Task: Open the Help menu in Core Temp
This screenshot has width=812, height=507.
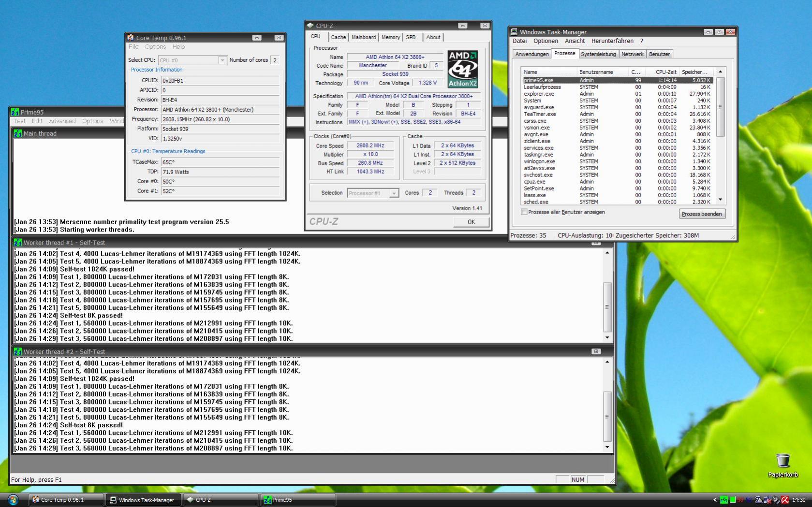Action: (x=178, y=47)
